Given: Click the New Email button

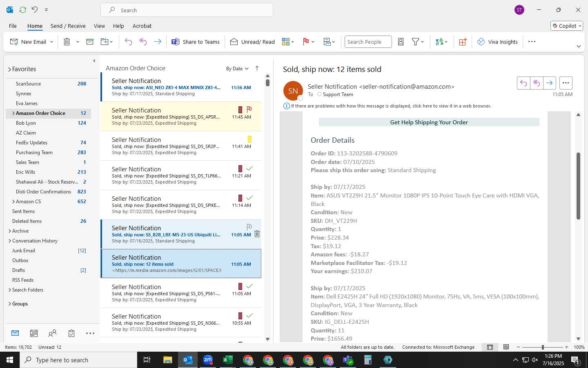Looking at the screenshot, I should point(28,42).
